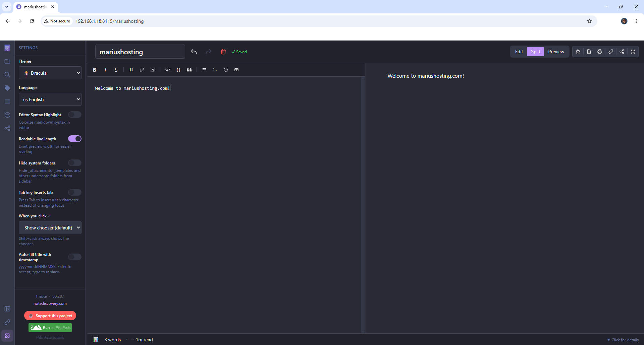This screenshot has height=345, width=644.
Task: Open the files folder view in left sidebar
Action: (x=7, y=61)
